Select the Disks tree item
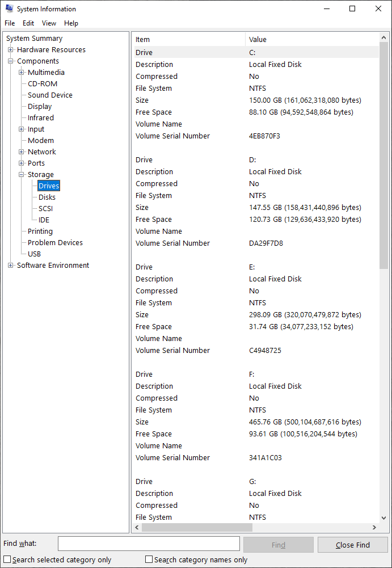The image size is (392, 568). pos(47,197)
